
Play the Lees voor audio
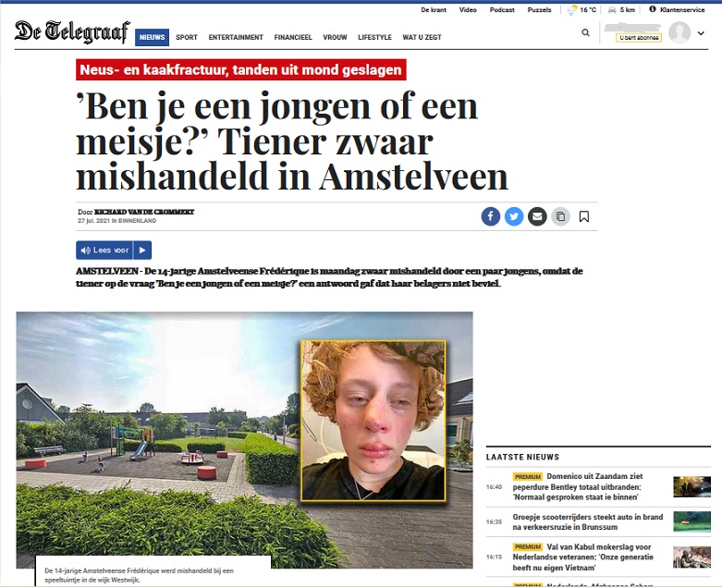point(142,250)
